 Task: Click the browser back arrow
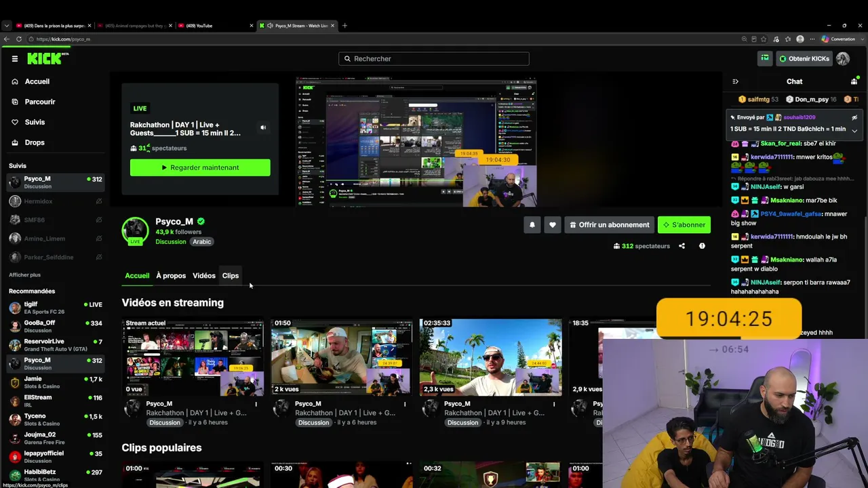click(x=7, y=39)
